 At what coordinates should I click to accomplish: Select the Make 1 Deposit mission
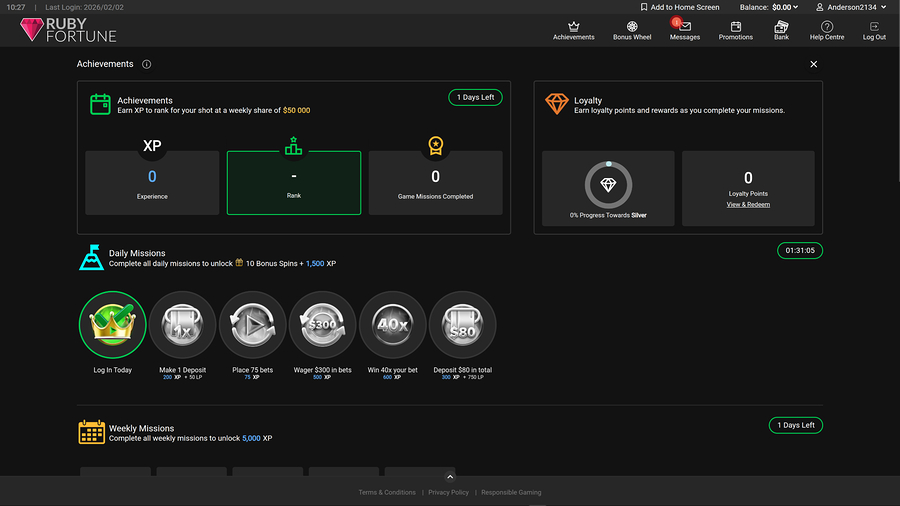(x=182, y=325)
